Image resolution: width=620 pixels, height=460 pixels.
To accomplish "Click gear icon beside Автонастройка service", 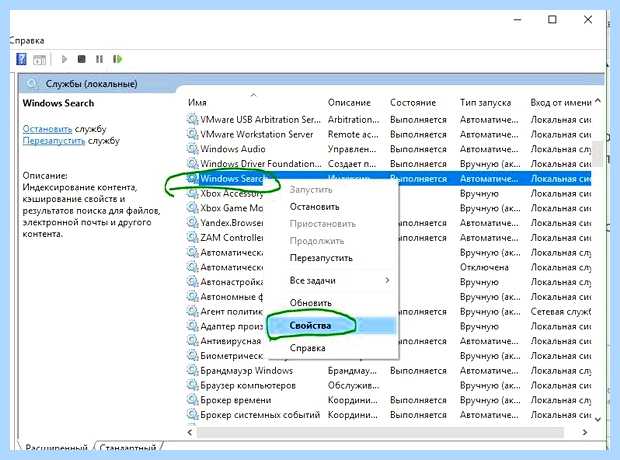I will coord(192,282).
